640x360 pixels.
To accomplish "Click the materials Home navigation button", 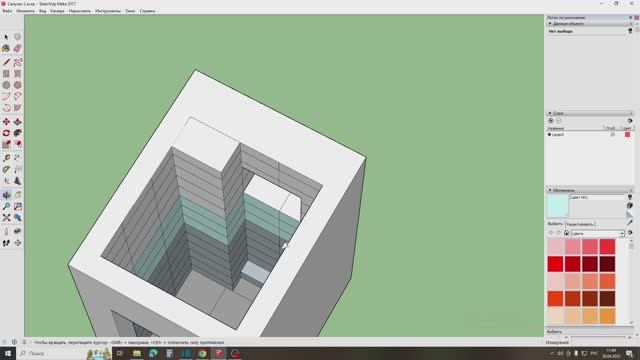I will [567, 233].
